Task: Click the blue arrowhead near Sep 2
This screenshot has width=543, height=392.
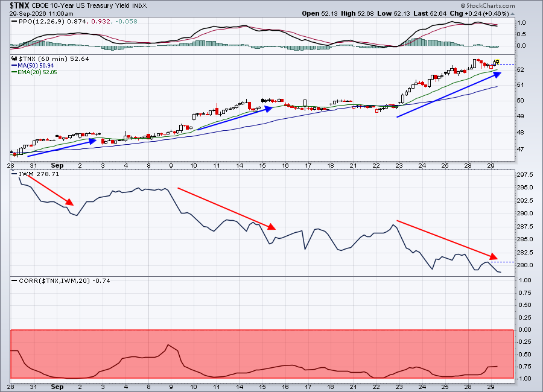Action: pos(92,141)
